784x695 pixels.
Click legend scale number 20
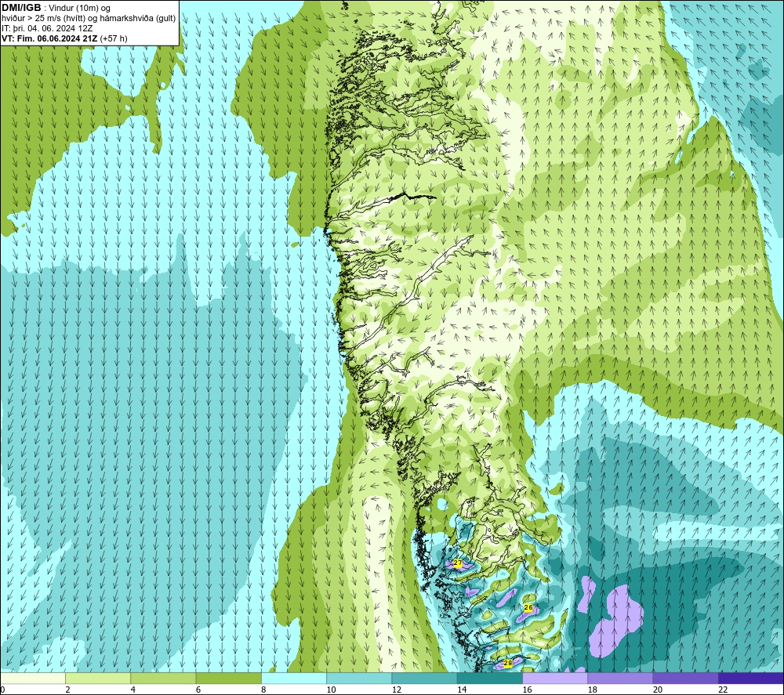tap(658, 690)
